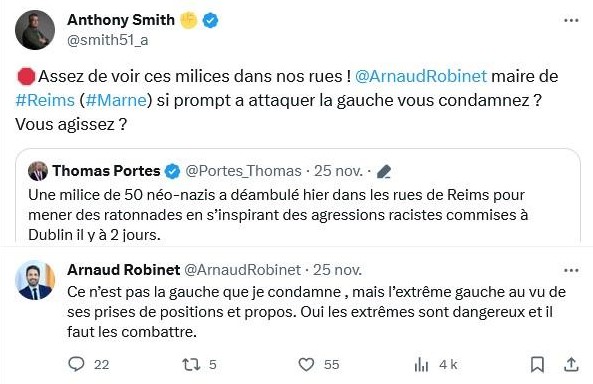Bookmark Arnaud Robinet's reply
Image resolution: width=593 pixels, height=384 pixels.
tap(537, 364)
